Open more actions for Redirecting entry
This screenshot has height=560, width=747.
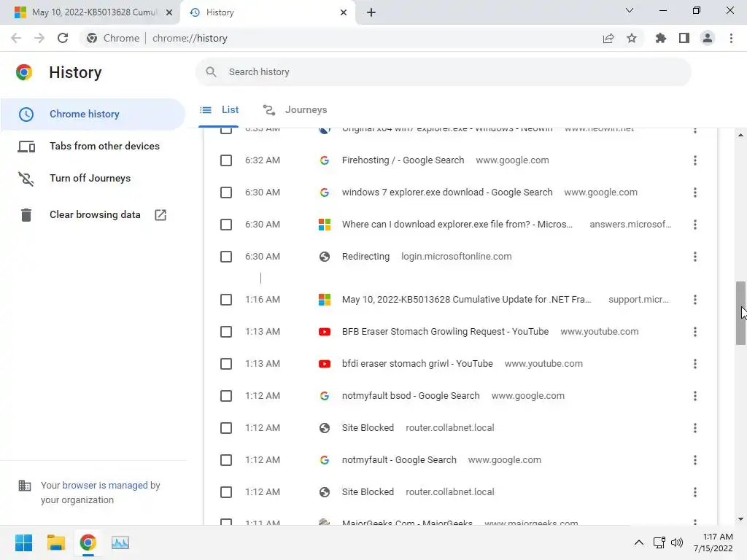695,257
